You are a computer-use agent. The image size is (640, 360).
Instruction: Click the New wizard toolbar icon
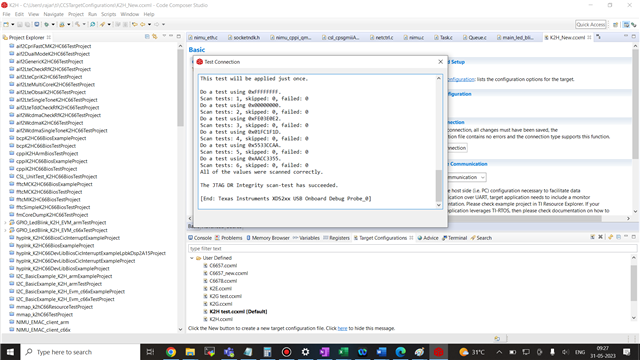tap(6, 24)
